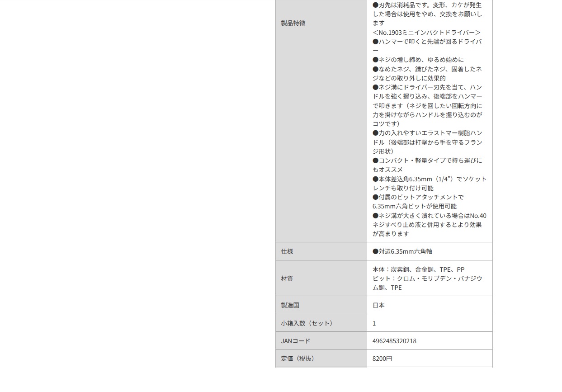Click the 製造国 row label

click(290, 305)
